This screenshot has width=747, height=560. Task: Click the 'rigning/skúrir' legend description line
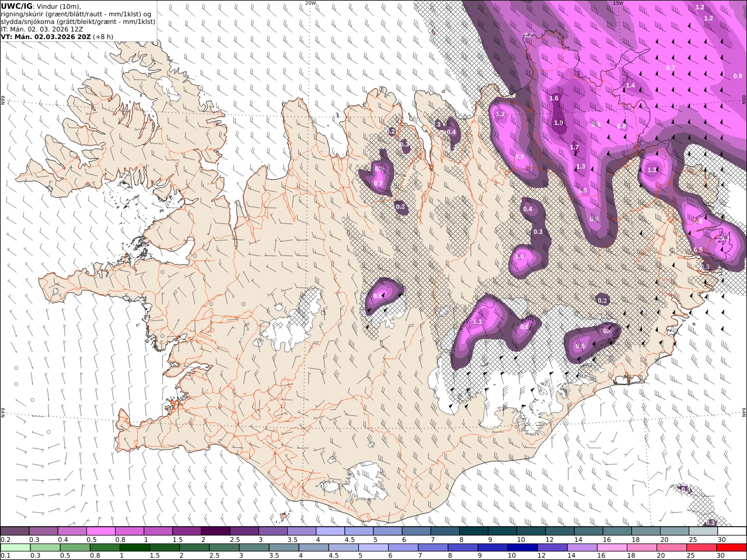76,13
